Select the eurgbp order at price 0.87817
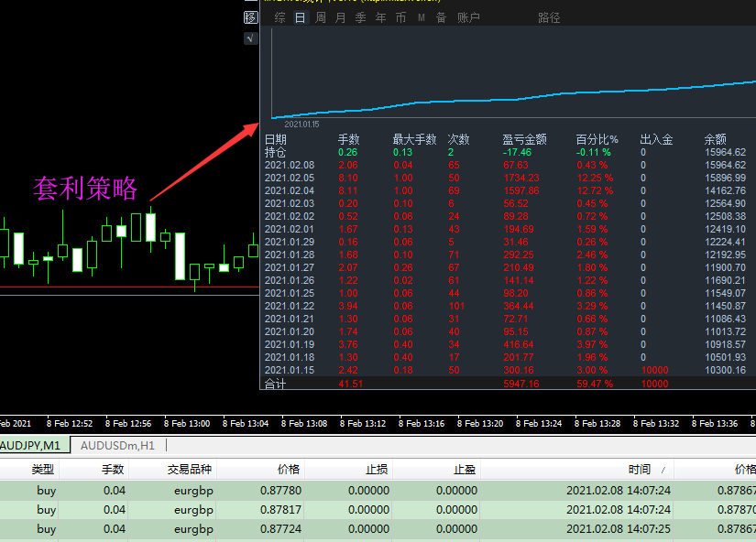This screenshot has height=542, width=756. [378, 510]
